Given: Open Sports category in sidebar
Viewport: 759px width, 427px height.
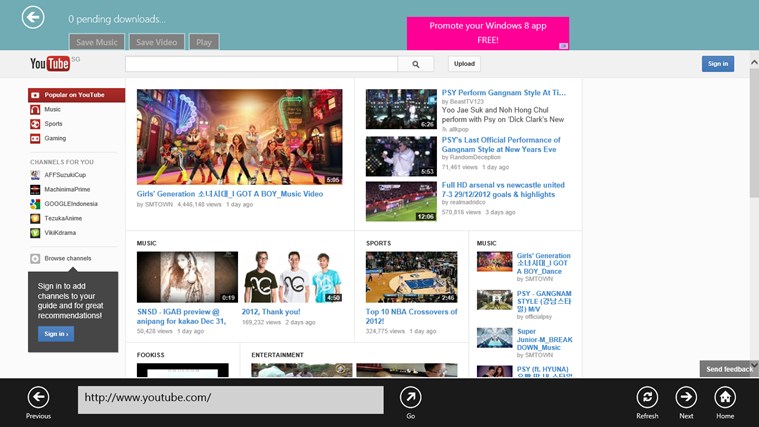Looking at the screenshot, I should [53, 124].
